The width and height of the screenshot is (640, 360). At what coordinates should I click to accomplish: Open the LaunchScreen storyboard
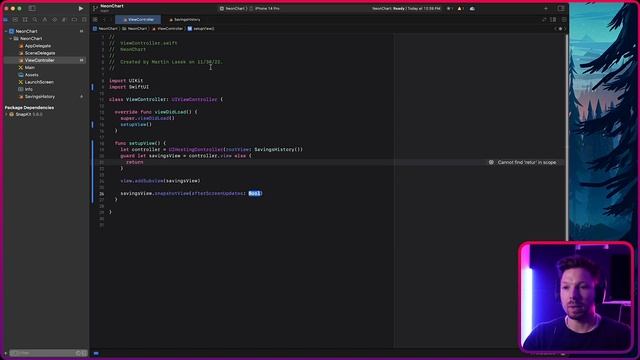point(39,82)
